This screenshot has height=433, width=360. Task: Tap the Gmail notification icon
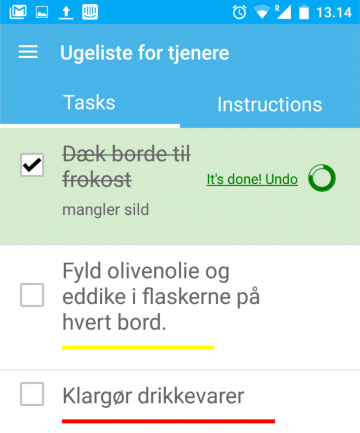18,12
